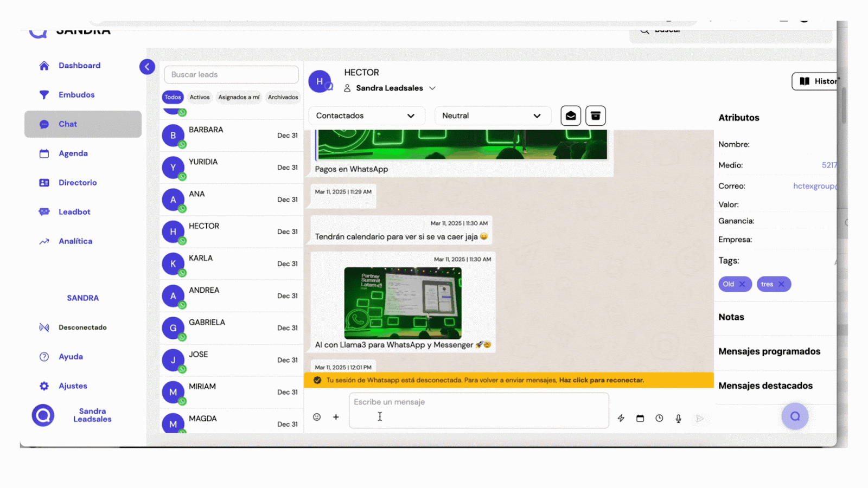Click the microphone voice message icon
Image resolution: width=868 pixels, height=488 pixels.
[x=678, y=418]
